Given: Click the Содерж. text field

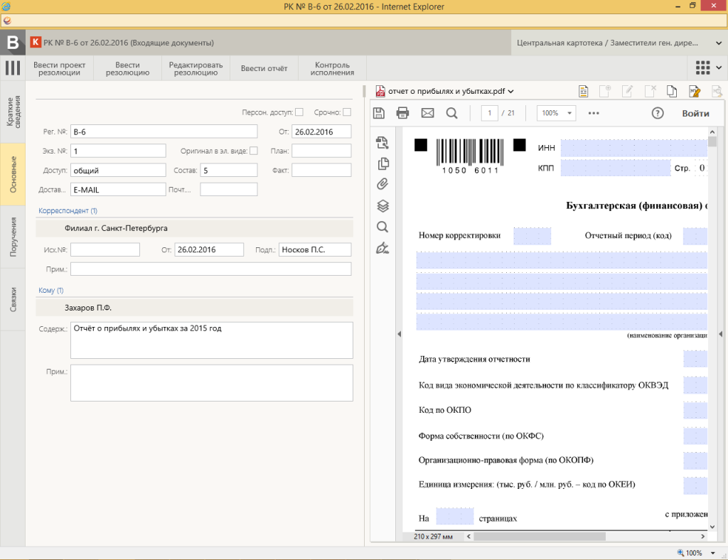Looking at the screenshot, I should pyautogui.click(x=211, y=340).
